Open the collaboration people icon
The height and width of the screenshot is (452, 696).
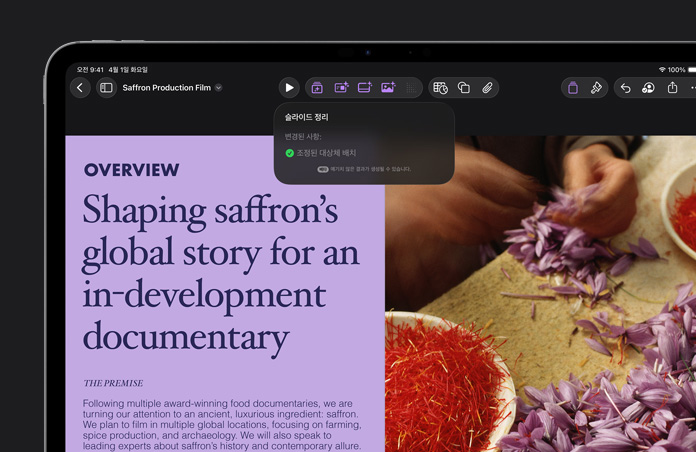(648, 88)
